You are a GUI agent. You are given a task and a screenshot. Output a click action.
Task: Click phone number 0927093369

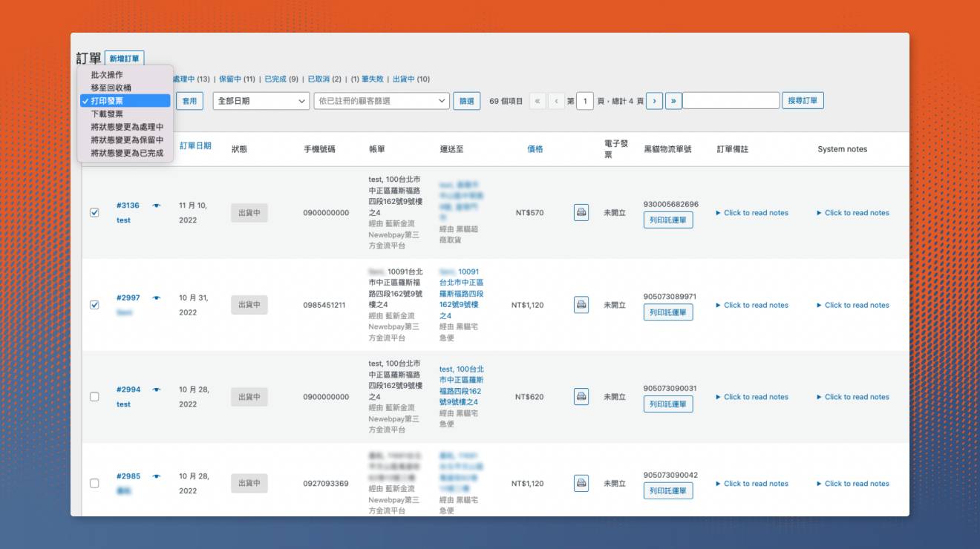click(326, 484)
